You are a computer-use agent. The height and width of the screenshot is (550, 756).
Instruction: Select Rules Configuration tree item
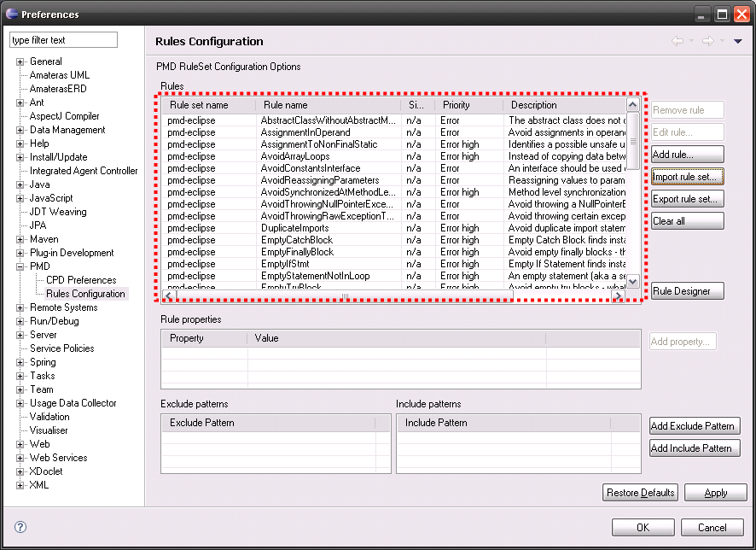(x=85, y=294)
